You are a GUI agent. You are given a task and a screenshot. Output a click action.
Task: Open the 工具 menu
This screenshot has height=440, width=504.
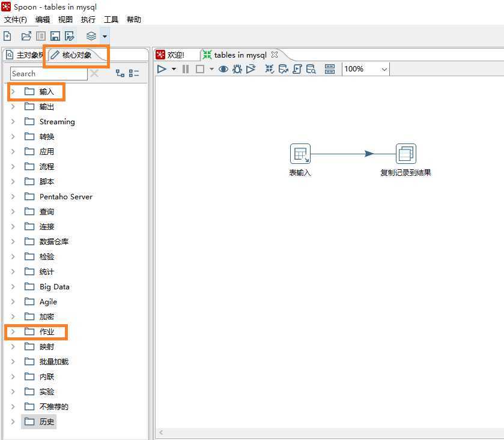[111, 20]
